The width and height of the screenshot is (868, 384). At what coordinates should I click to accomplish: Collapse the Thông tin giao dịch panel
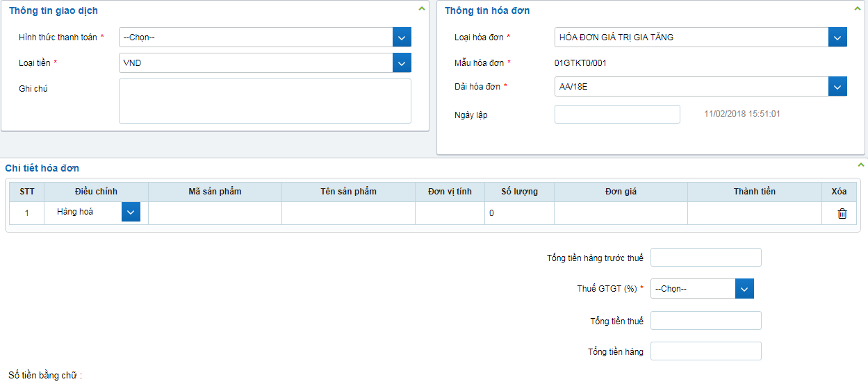[x=421, y=9]
